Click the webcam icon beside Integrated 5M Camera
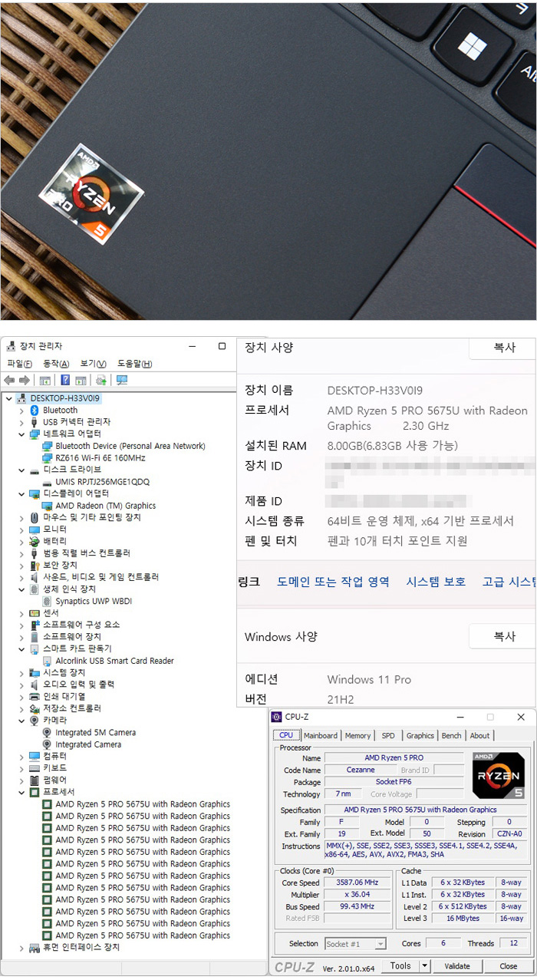This screenshot has width=537, height=980. [48, 732]
